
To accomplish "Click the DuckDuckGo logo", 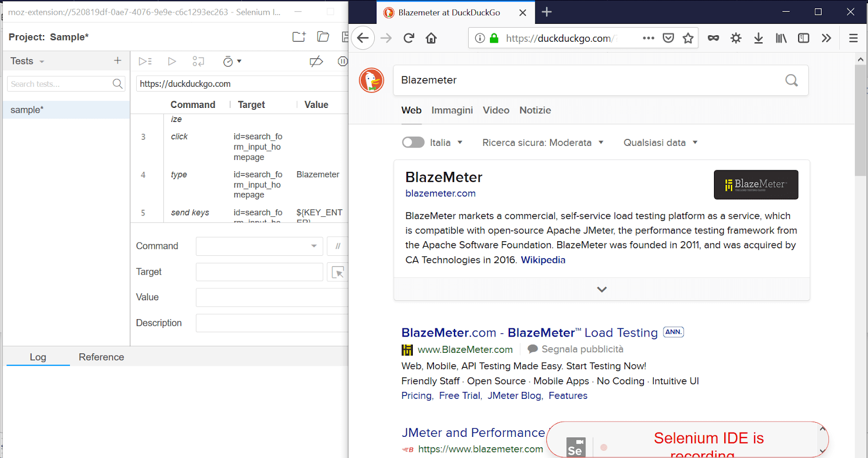I will [x=372, y=80].
